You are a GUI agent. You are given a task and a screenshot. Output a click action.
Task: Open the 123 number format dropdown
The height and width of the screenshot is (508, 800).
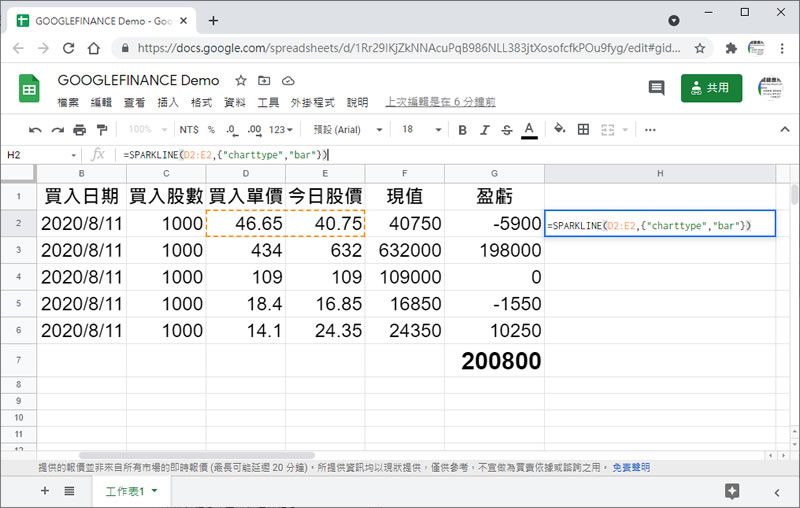point(281,130)
